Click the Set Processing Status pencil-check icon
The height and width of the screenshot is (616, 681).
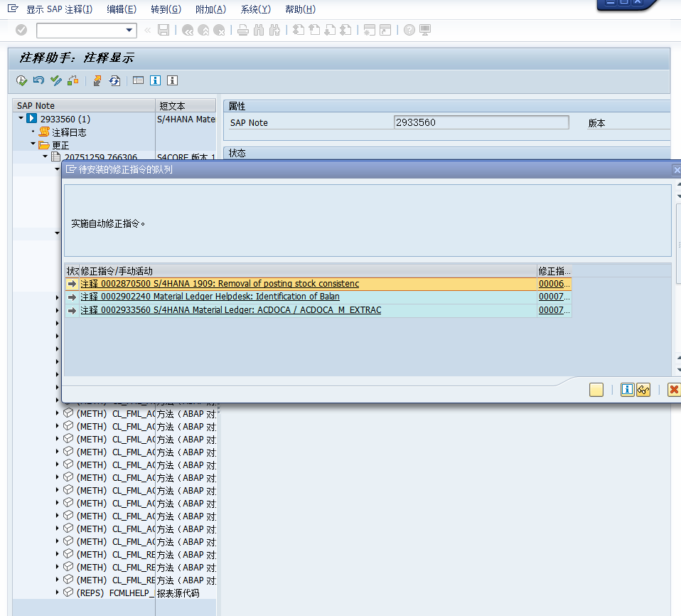point(56,80)
